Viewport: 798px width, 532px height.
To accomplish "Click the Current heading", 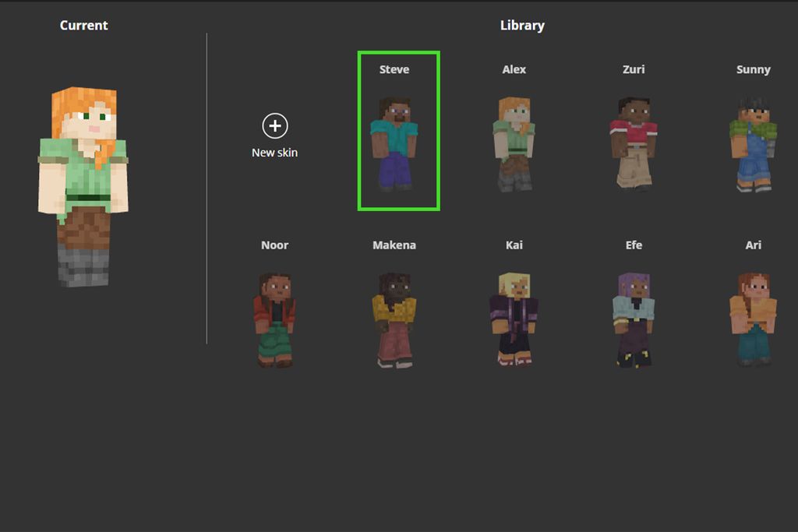I will click(x=83, y=26).
